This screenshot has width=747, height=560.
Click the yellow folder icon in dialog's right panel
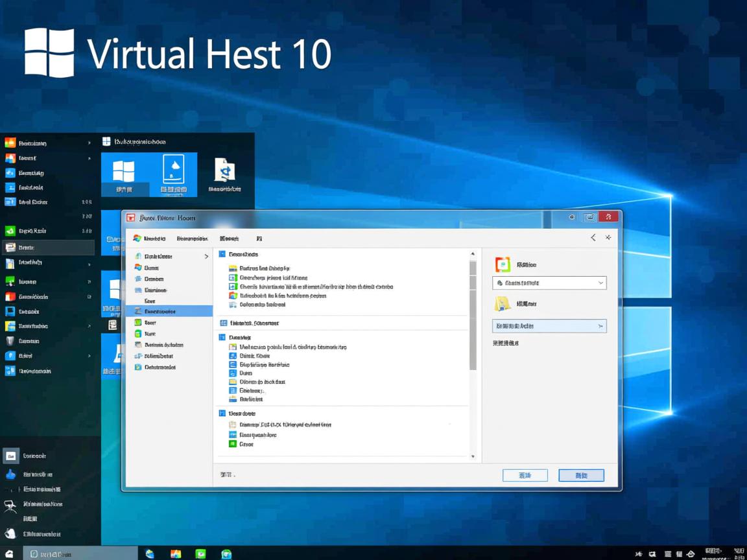503,303
